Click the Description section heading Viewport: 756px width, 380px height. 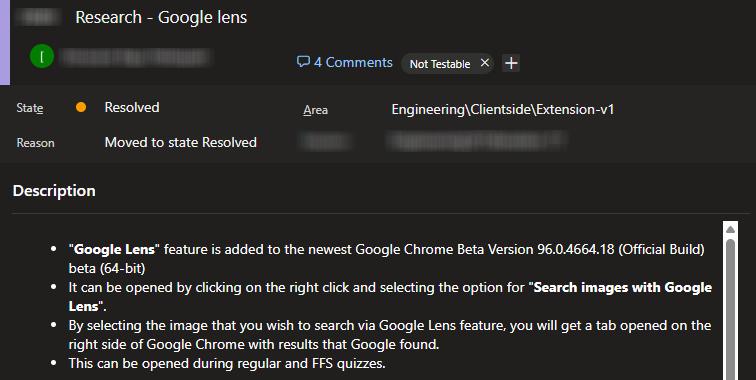click(x=54, y=190)
